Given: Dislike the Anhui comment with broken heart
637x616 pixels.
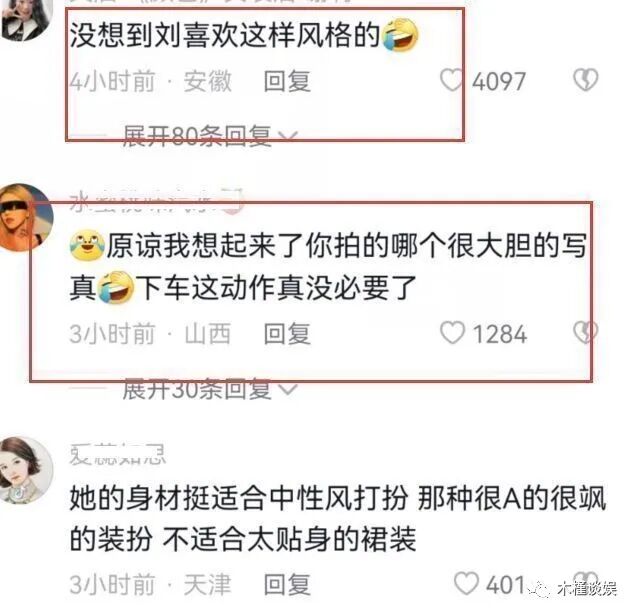Looking at the screenshot, I should 585,80.
